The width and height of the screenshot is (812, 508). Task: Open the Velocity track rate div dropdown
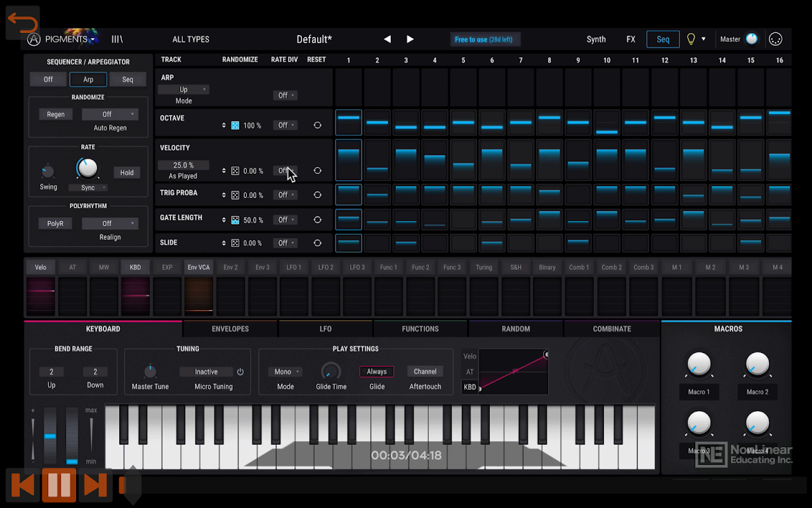[285, 171]
